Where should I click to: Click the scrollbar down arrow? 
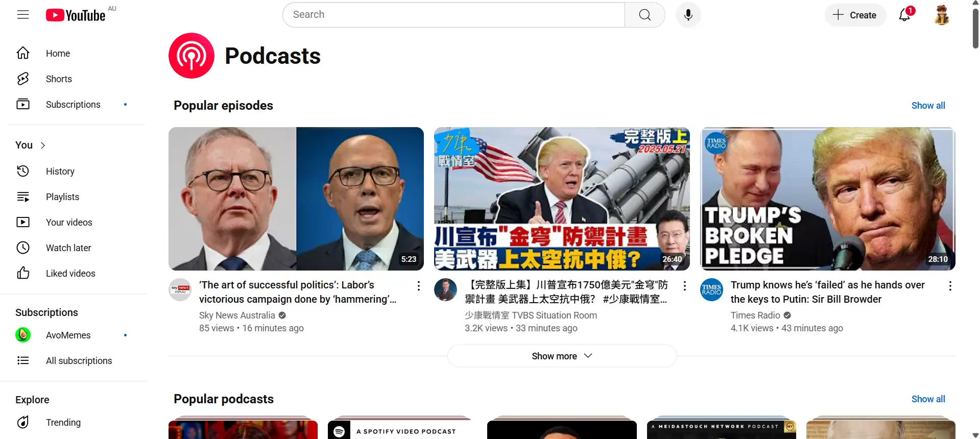point(975,435)
